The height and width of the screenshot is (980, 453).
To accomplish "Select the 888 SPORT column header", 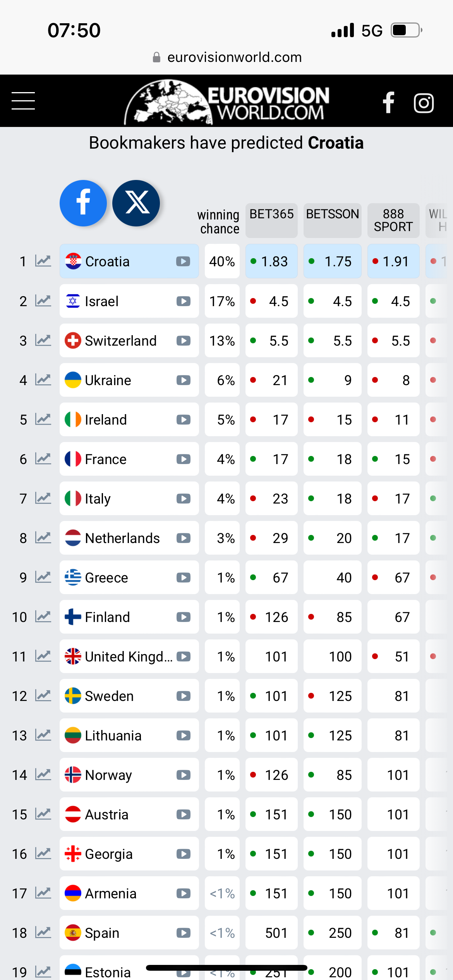I will click(393, 220).
